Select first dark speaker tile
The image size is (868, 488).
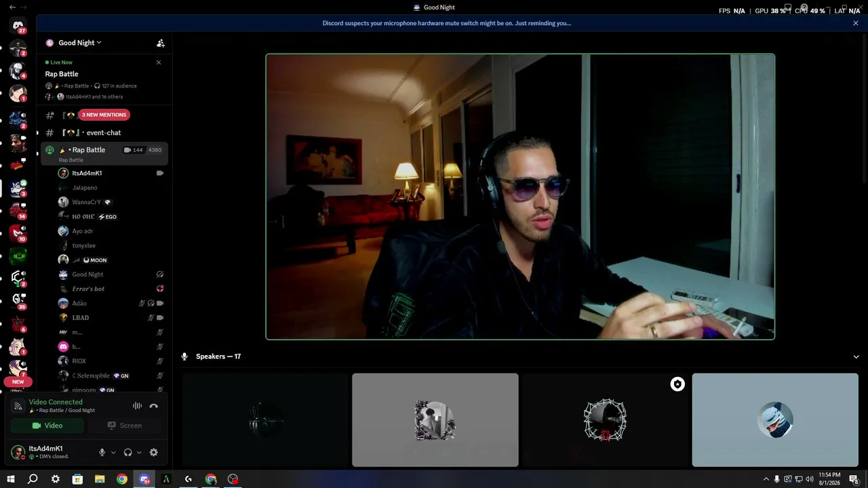[x=265, y=420]
